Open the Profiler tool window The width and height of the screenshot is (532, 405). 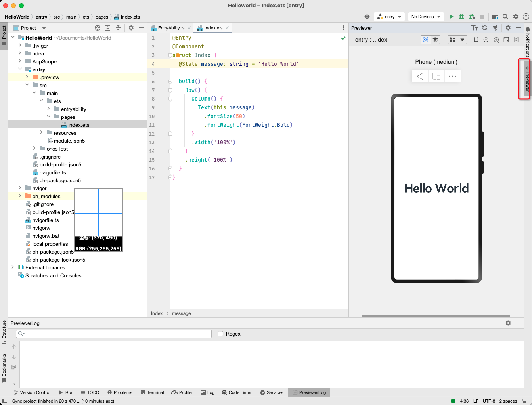tap(182, 392)
